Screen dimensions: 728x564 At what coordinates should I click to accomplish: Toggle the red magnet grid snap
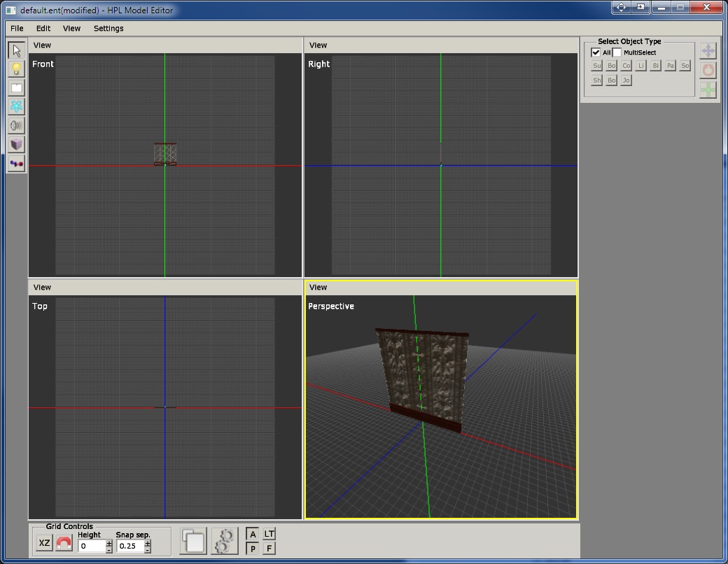click(x=64, y=543)
